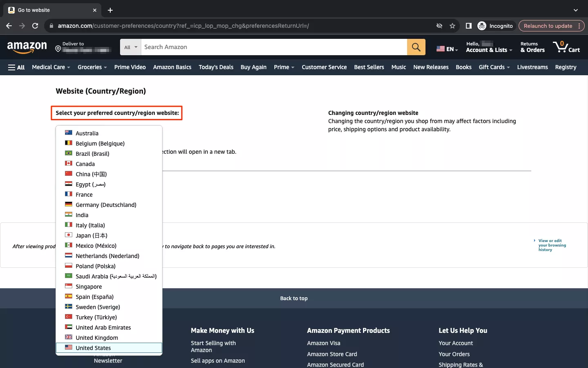
Task: Expand the Groceries menu
Action: pos(92,67)
